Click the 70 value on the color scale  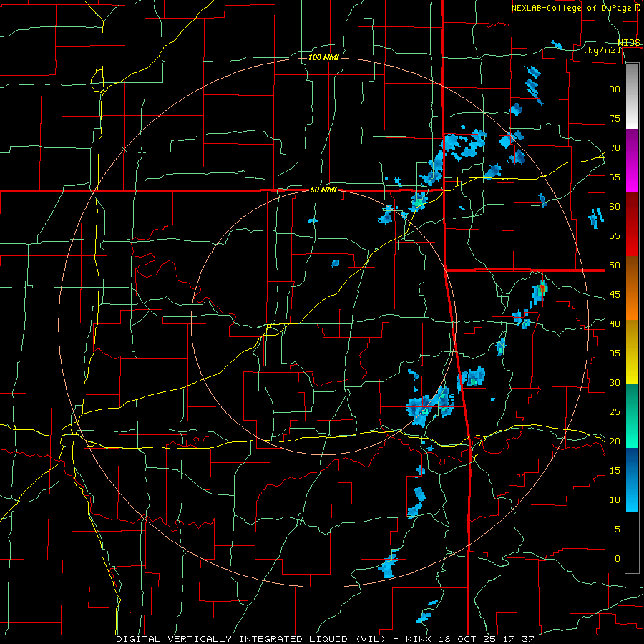615,148
